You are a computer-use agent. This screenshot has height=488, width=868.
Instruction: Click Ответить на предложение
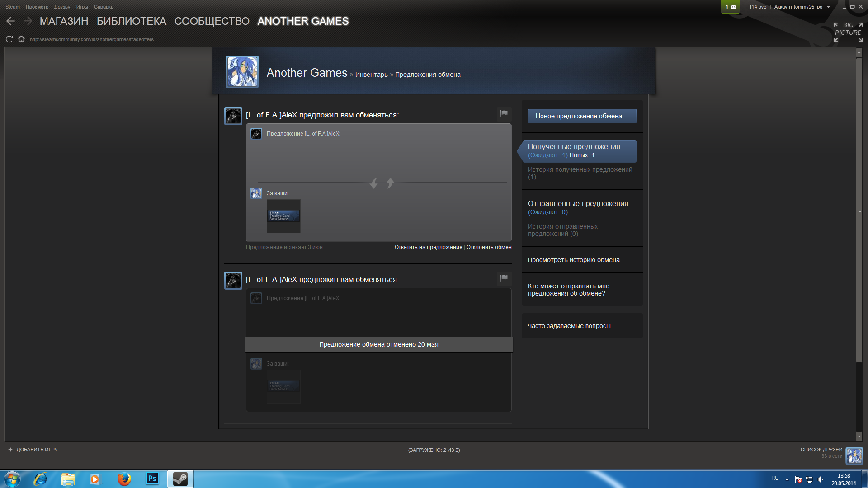click(429, 247)
